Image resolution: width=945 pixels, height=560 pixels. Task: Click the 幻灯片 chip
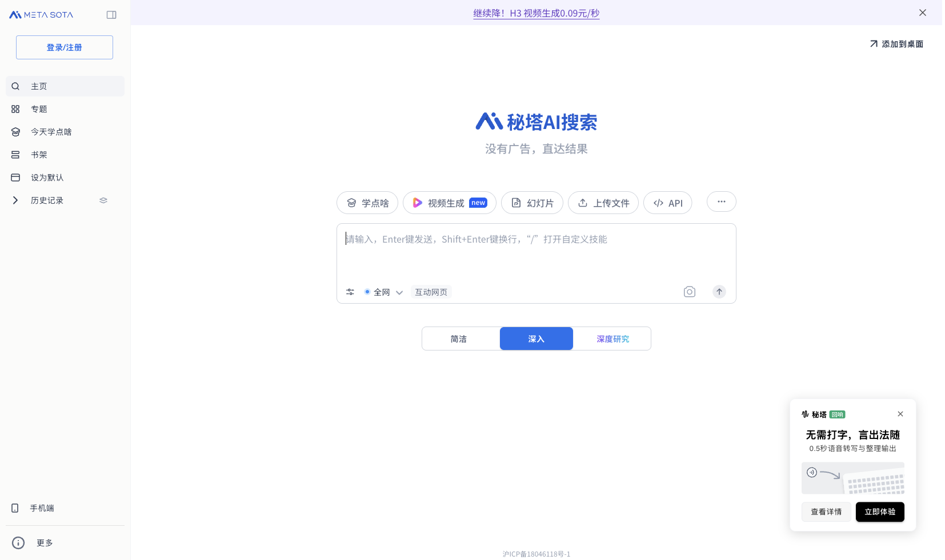tap(532, 203)
